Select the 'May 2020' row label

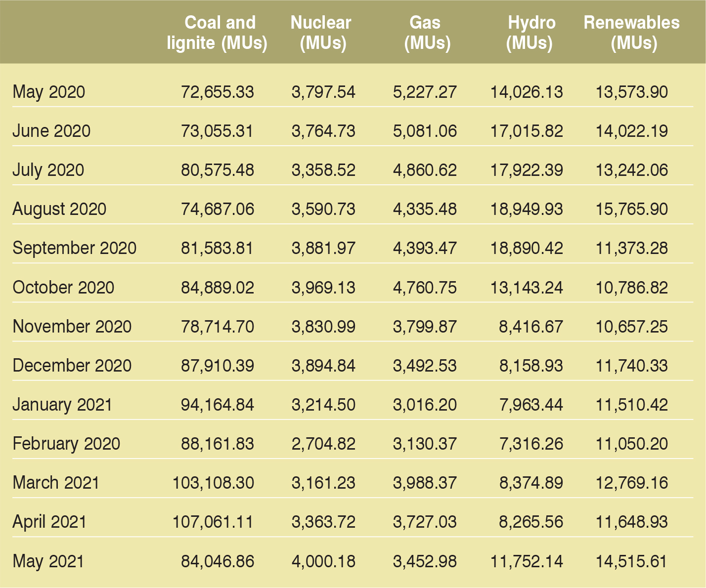[48, 92]
